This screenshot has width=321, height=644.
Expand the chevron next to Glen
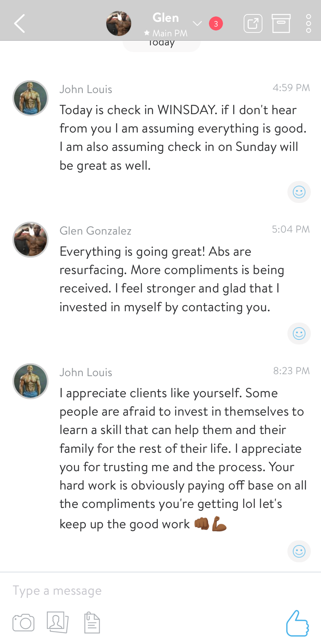(x=197, y=23)
